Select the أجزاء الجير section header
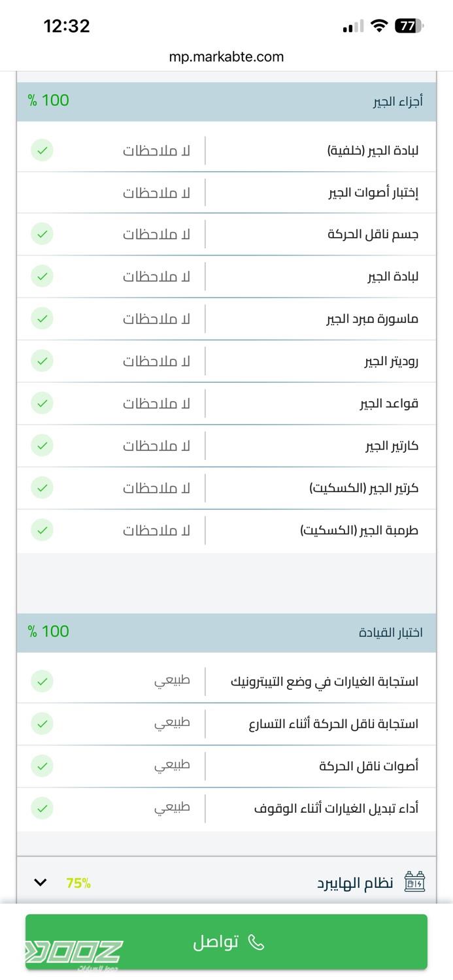 coord(226,101)
